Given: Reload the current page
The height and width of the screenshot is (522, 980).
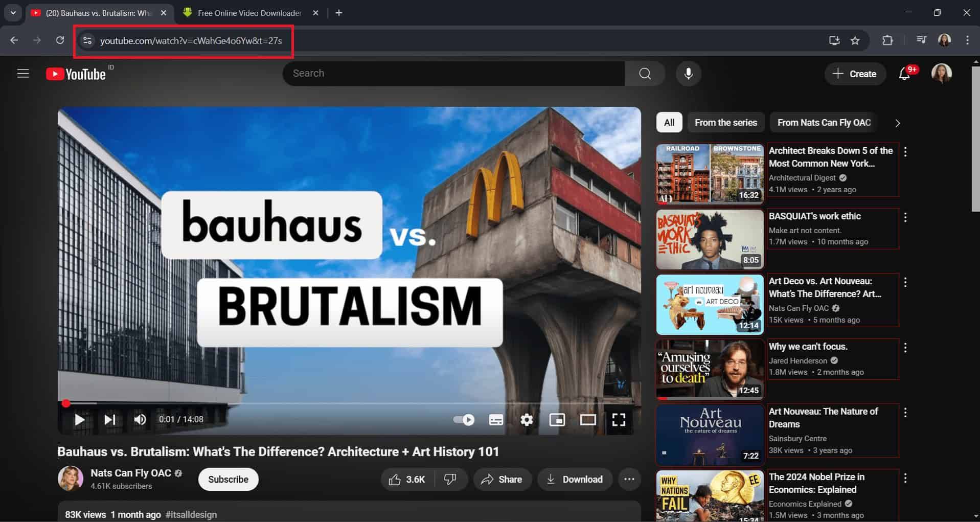Looking at the screenshot, I should (60, 40).
